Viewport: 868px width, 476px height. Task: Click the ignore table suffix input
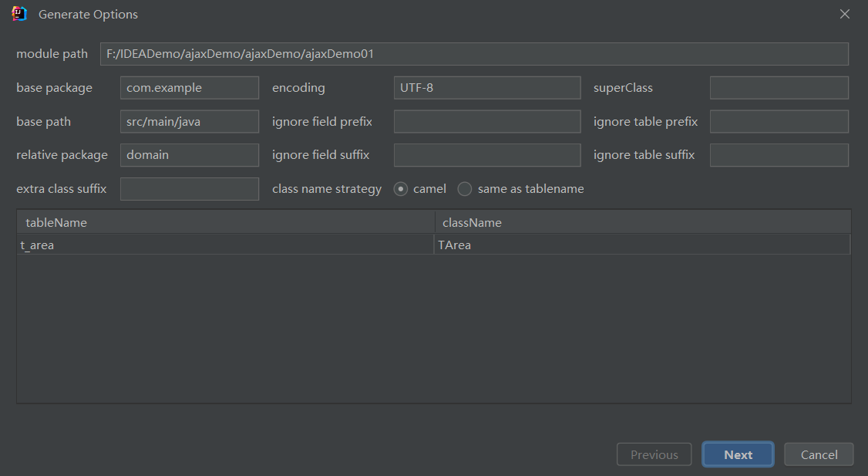pyautogui.click(x=779, y=155)
